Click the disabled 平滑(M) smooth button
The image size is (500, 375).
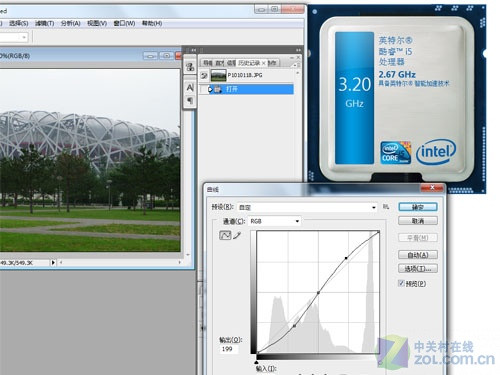[x=418, y=238]
